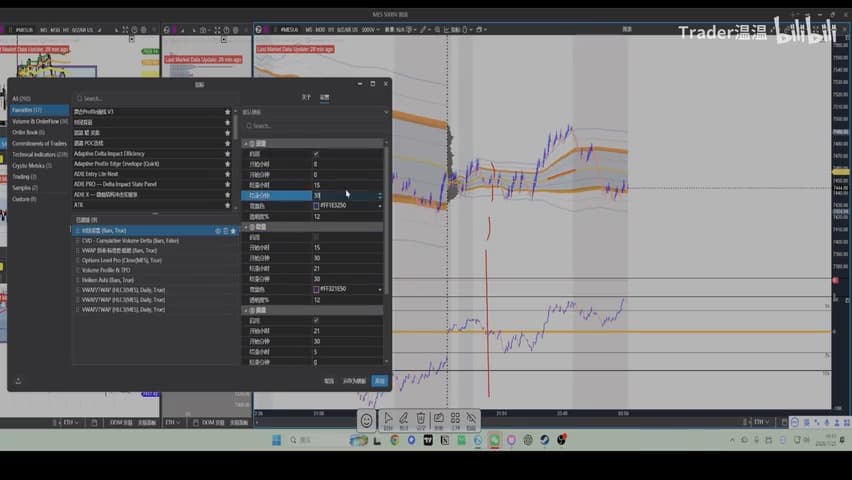Switch to the underlined settings tab in dialog header
Image resolution: width=852 pixels, height=480 pixels.
pyautogui.click(x=324, y=97)
